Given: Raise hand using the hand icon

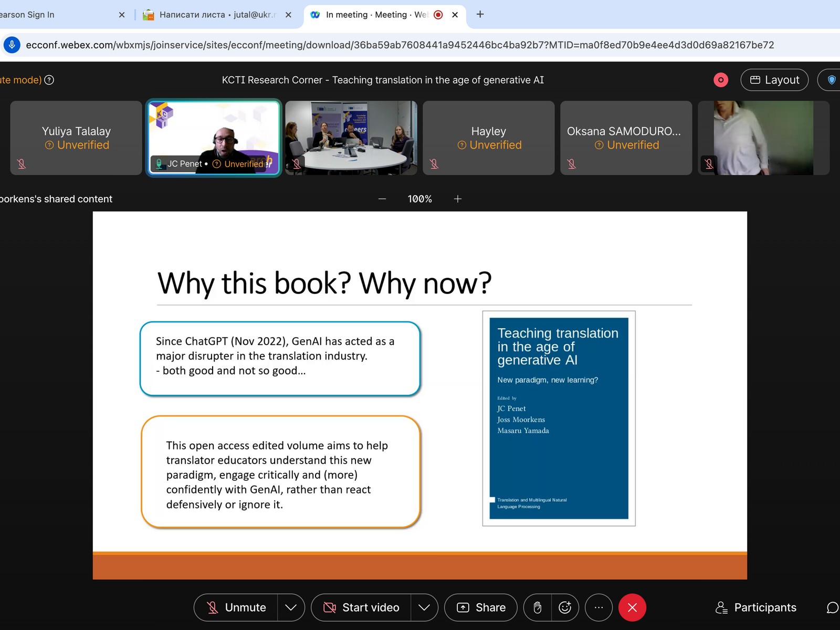Looking at the screenshot, I should click(537, 607).
